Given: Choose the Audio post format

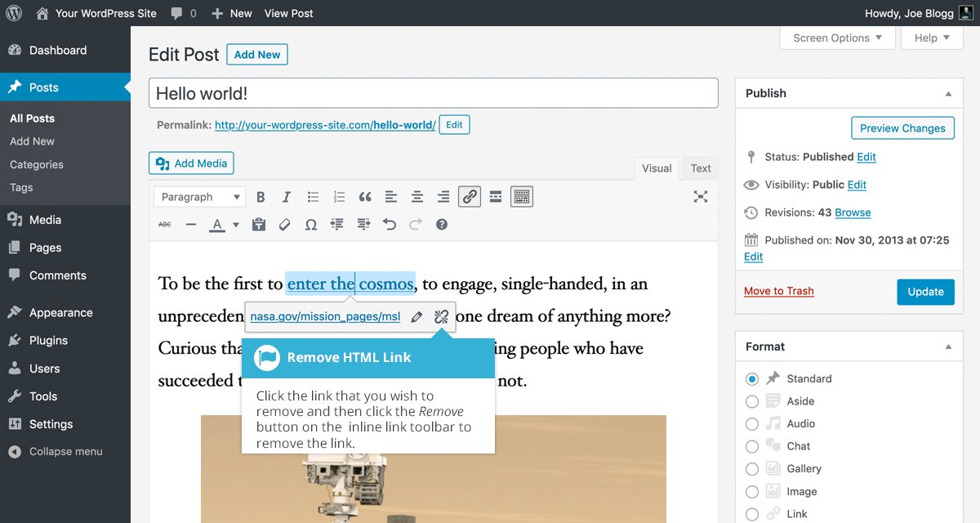Looking at the screenshot, I should pos(751,424).
